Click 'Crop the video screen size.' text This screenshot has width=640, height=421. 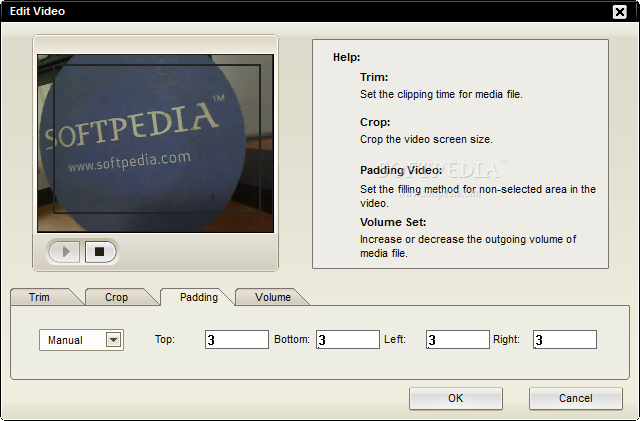(x=426, y=139)
